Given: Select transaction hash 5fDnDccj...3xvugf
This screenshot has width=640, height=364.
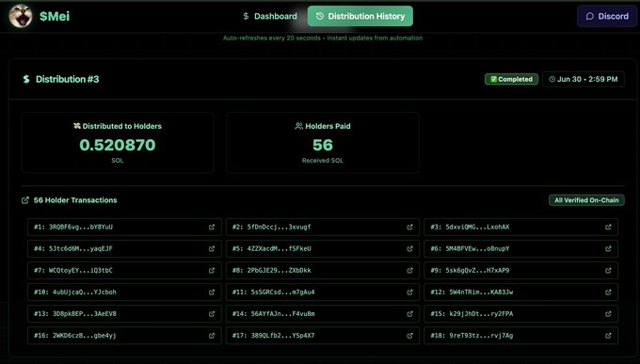Looking at the screenshot, I should pyautogui.click(x=279, y=227).
